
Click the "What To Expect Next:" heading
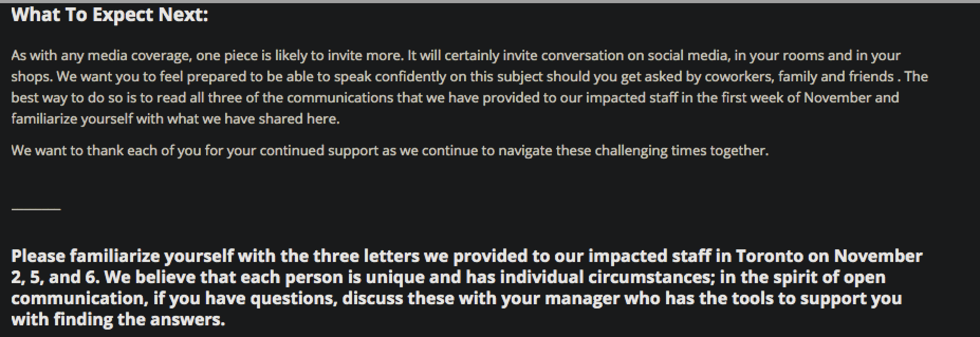pos(109,15)
